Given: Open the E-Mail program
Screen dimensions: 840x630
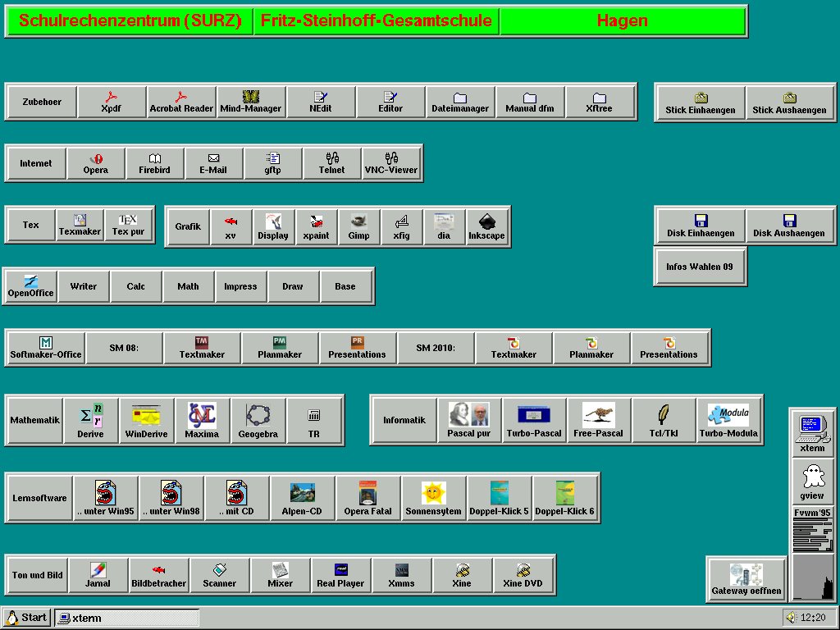Looking at the screenshot, I should coord(213,163).
